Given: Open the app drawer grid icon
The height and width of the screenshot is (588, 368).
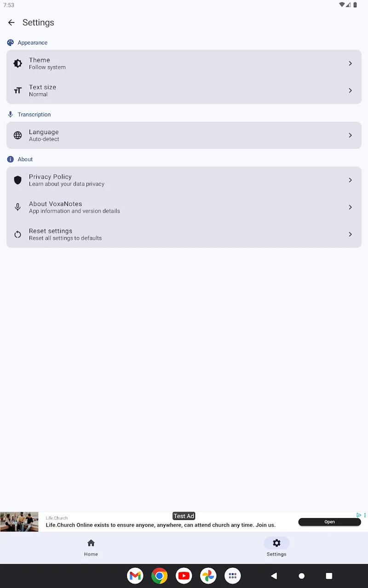Looking at the screenshot, I should tap(233, 576).
